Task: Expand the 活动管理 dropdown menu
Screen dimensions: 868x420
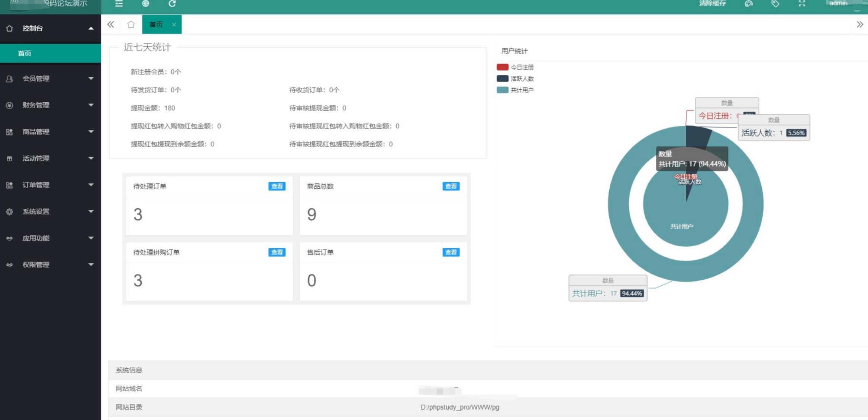Action: click(x=50, y=158)
